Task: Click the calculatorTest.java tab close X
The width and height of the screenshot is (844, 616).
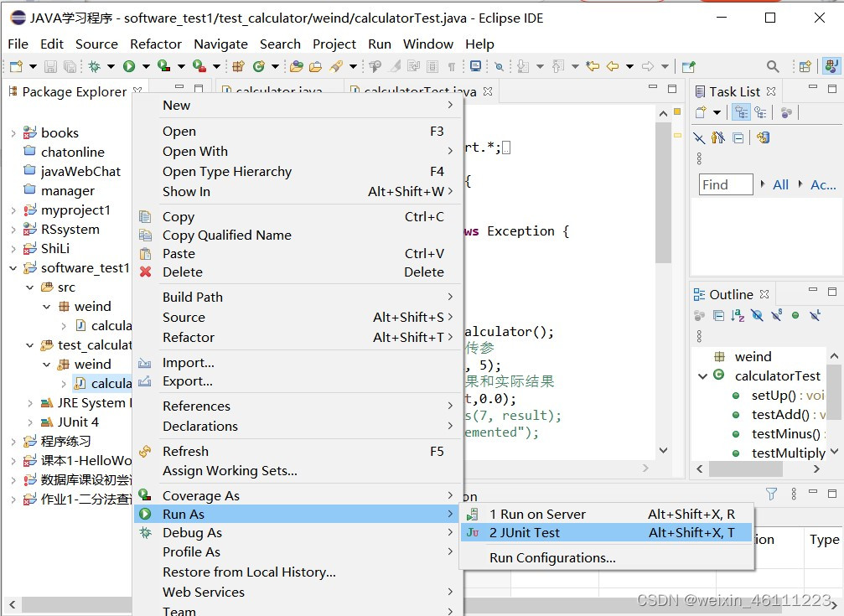Action: tap(488, 91)
